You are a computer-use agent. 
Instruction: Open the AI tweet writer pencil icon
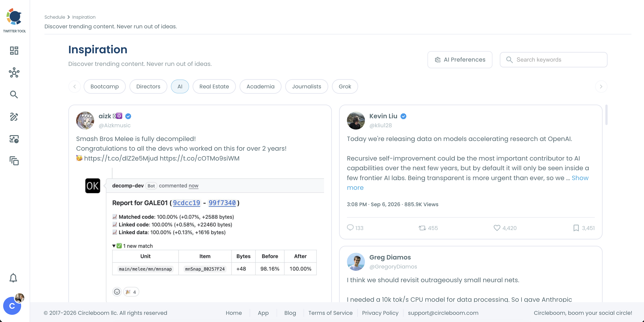pos(14,117)
